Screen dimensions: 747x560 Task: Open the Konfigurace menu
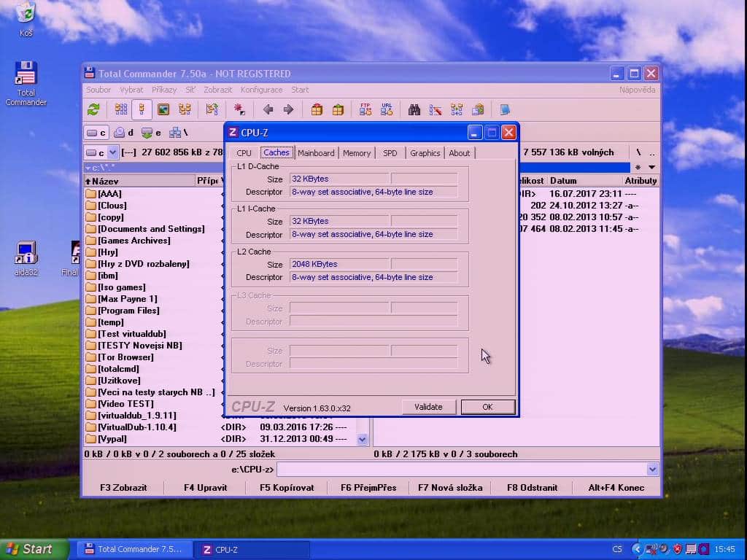pyautogui.click(x=262, y=90)
